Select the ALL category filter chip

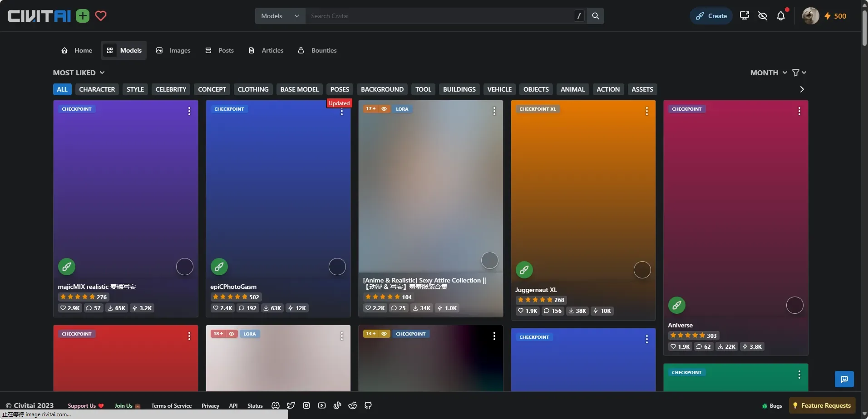62,89
